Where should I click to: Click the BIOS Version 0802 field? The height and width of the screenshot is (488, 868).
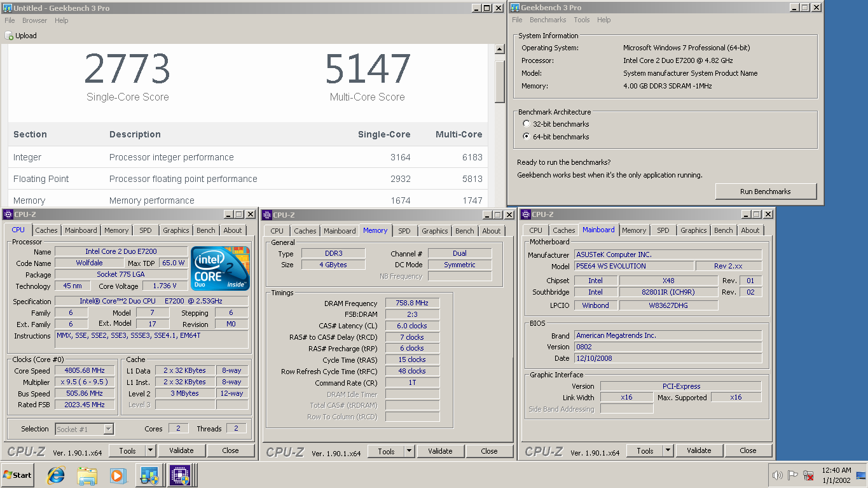coord(668,347)
